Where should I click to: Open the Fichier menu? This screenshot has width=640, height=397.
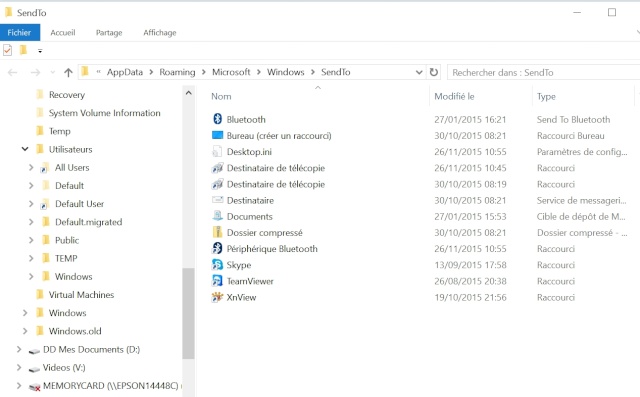19,33
